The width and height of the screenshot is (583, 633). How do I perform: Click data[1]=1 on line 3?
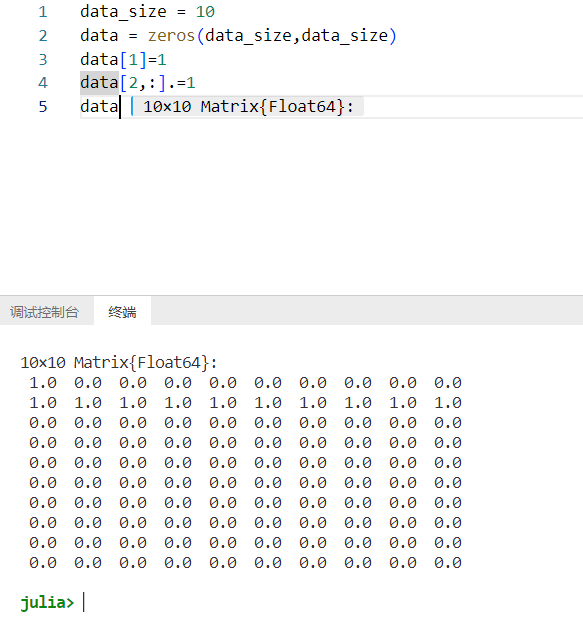coord(123,59)
